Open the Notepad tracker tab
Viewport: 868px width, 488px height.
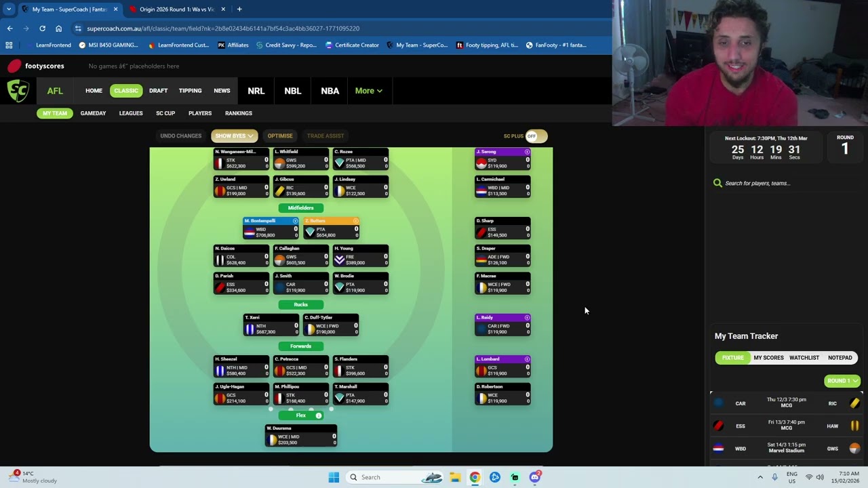point(840,358)
